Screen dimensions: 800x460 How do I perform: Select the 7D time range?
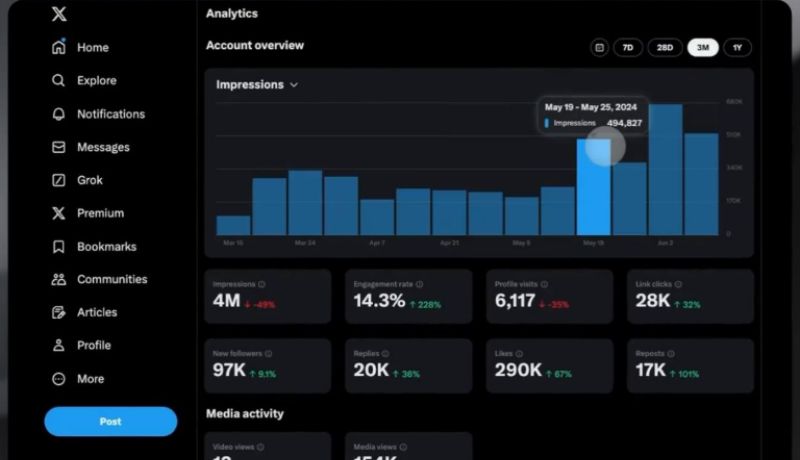click(627, 47)
